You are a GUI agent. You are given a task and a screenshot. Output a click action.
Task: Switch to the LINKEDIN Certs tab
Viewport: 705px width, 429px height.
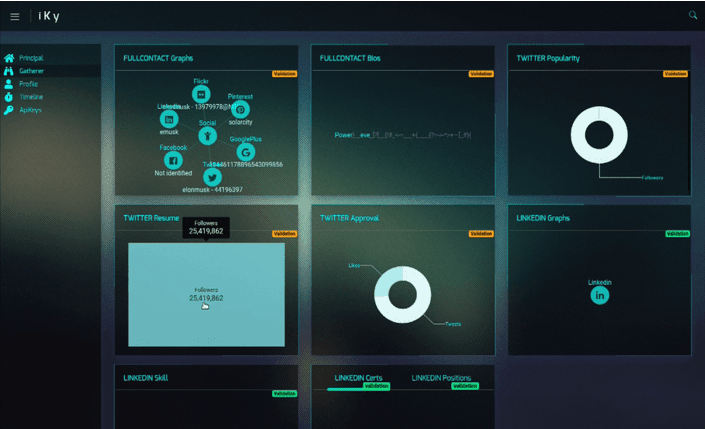tap(358, 378)
